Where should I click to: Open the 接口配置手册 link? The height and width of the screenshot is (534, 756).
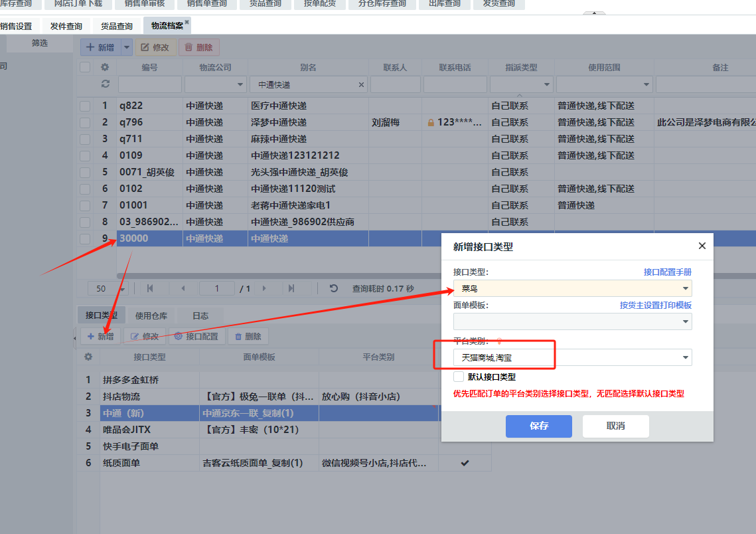[667, 272]
